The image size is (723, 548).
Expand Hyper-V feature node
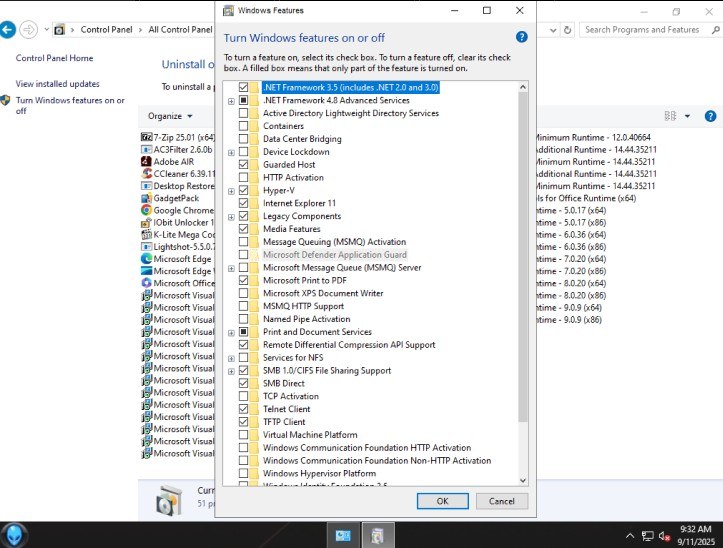coord(231,191)
